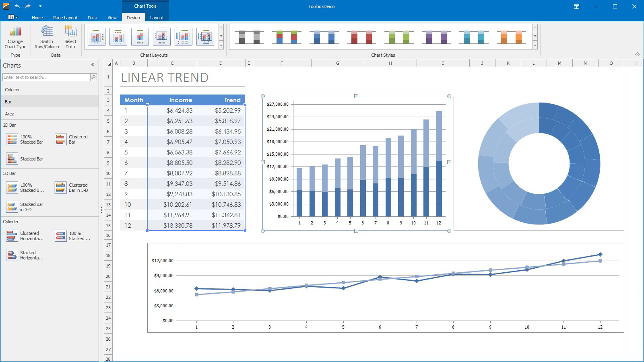Image resolution: width=644 pixels, height=362 pixels.
Task: Insert Clustered Horizontal Cylinder chart
Action: click(12, 236)
